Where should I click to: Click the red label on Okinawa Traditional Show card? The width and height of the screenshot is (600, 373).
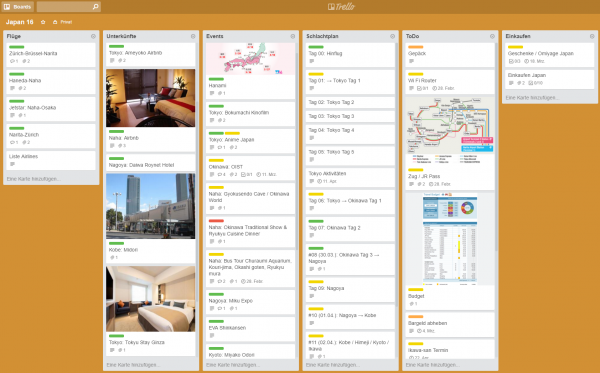pyautogui.click(x=216, y=221)
